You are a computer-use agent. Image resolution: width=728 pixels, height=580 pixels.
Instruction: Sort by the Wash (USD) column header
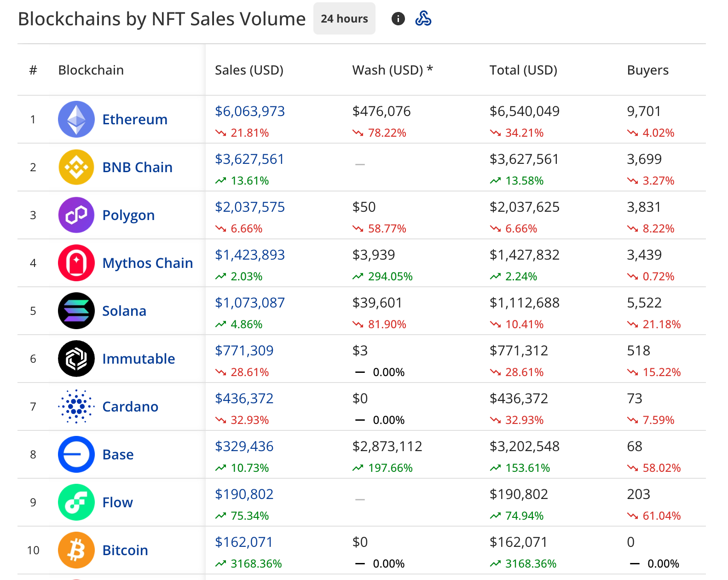393,70
